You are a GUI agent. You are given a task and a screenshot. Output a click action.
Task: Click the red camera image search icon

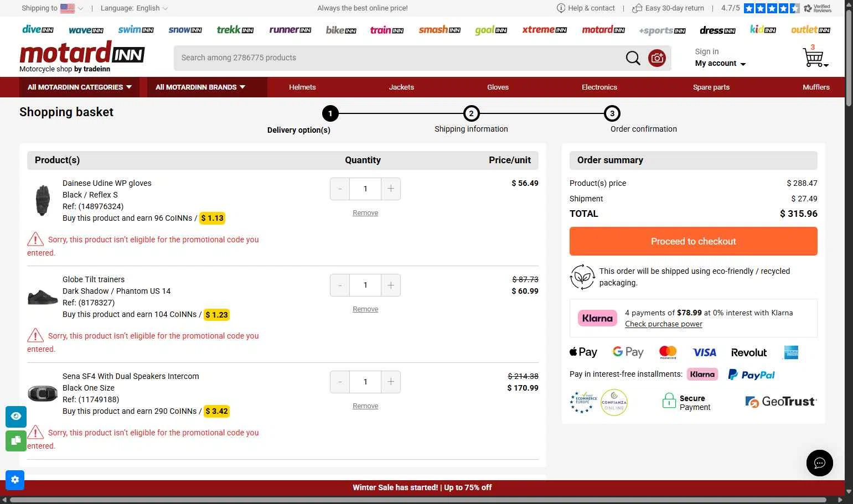[657, 58]
